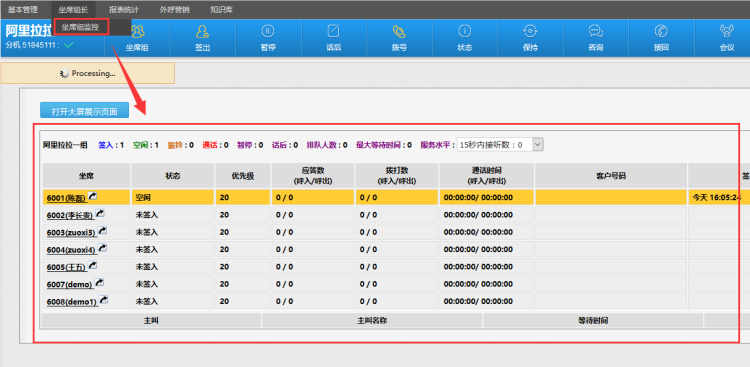Click the 暂停 pause toolbar icon
Screen dimensions: 750x367
pos(268,31)
